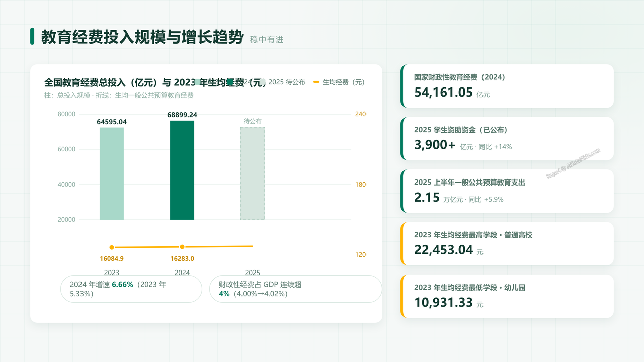Click the '2025 待公布' legend entry
This screenshot has width=644, height=362.
pyautogui.click(x=282, y=82)
